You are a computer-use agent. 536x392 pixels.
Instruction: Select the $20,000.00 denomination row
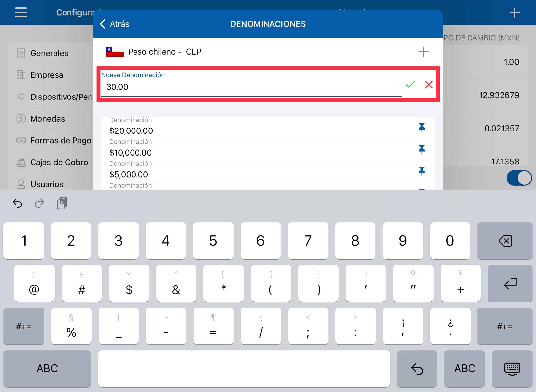tap(268, 128)
